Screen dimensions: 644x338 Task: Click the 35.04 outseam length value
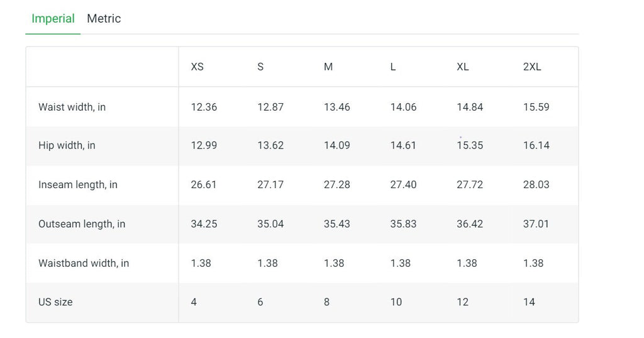point(270,224)
